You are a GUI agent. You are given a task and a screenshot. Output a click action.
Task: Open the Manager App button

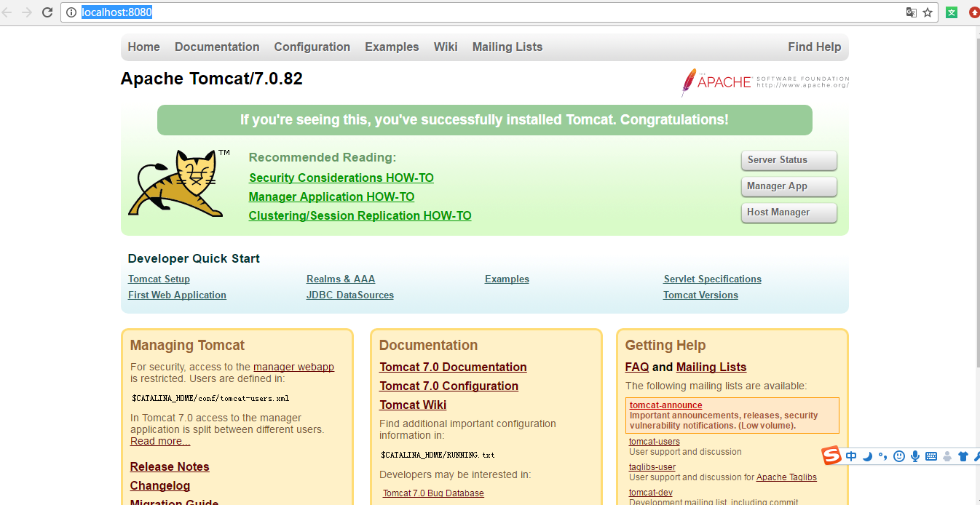click(789, 186)
